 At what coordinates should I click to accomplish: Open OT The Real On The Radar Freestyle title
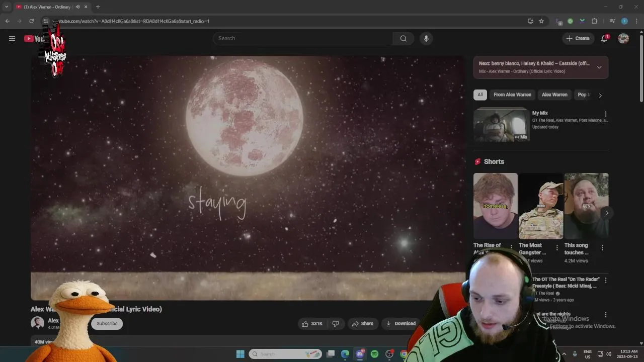click(566, 283)
